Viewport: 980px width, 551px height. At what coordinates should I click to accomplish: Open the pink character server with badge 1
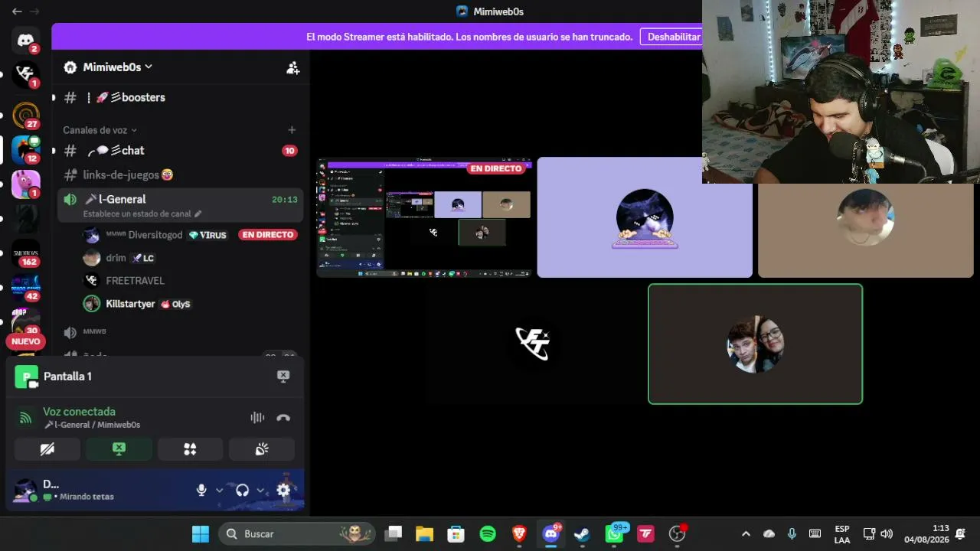tap(25, 184)
